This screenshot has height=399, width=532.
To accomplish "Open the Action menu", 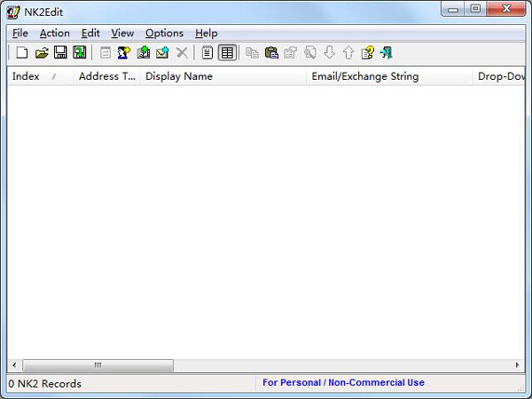I will coord(55,34).
